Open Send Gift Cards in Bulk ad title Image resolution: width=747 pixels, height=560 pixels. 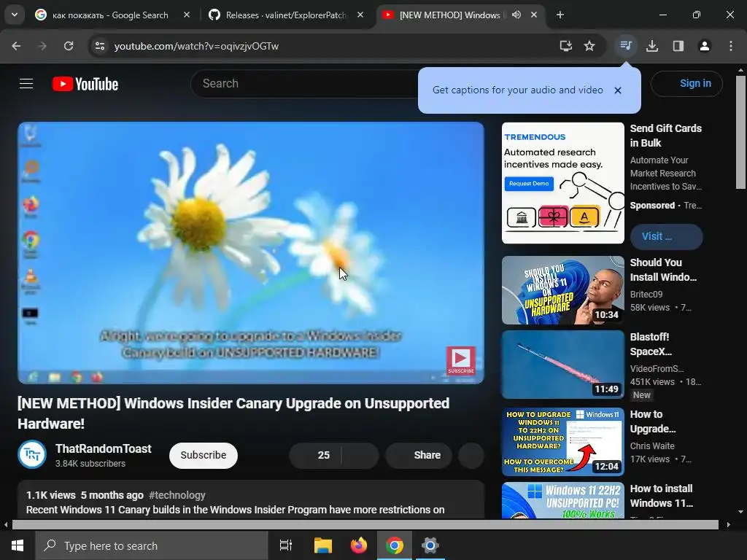(x=665, y=136)
